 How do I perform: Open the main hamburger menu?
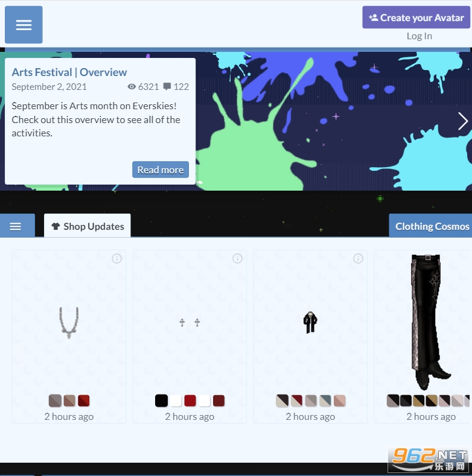(24, 25)
